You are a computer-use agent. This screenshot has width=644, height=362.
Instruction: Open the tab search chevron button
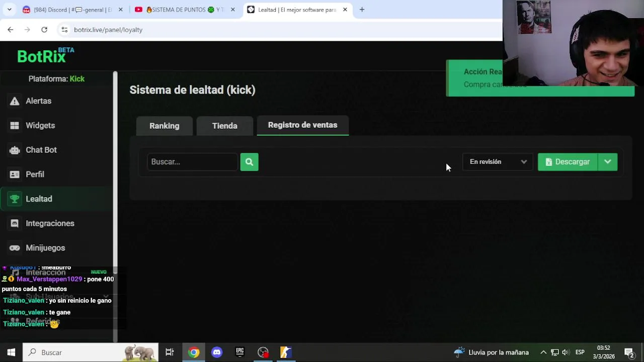point(9,10)
